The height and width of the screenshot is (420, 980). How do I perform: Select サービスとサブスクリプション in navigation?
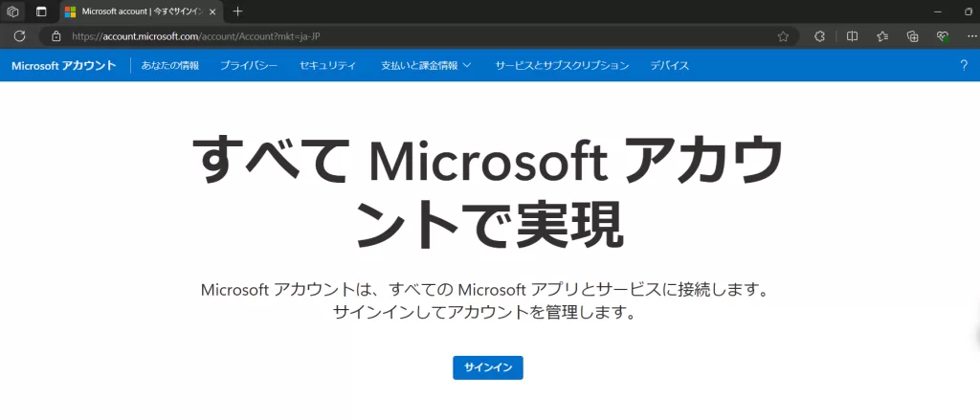pos(562,65)
